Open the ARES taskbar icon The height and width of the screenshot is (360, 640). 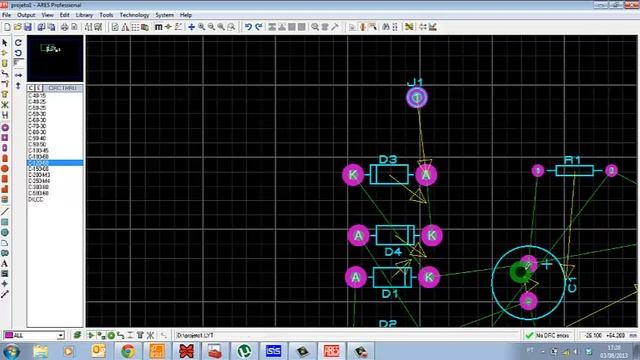click(x=331, y=351)
